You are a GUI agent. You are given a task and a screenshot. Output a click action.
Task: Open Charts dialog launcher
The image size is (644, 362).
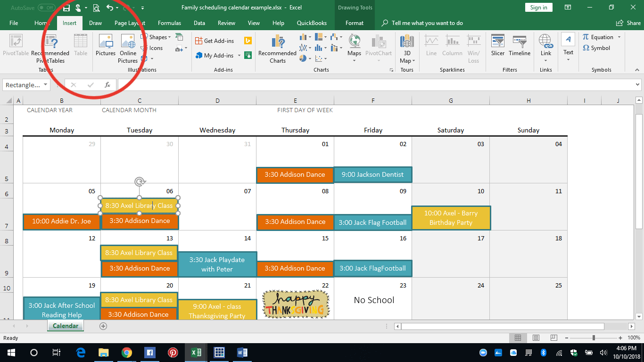(x=391, y=70)
